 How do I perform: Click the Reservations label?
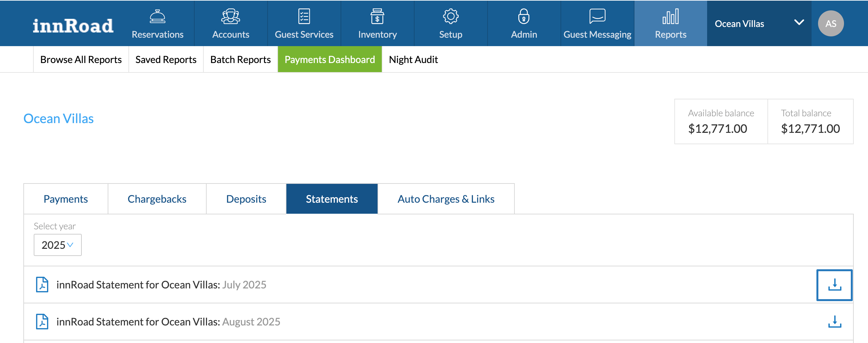(x=157, y=34)
